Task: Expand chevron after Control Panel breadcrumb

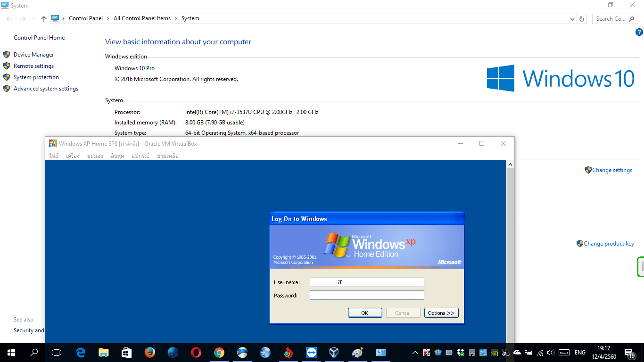Action: (108, 19)
